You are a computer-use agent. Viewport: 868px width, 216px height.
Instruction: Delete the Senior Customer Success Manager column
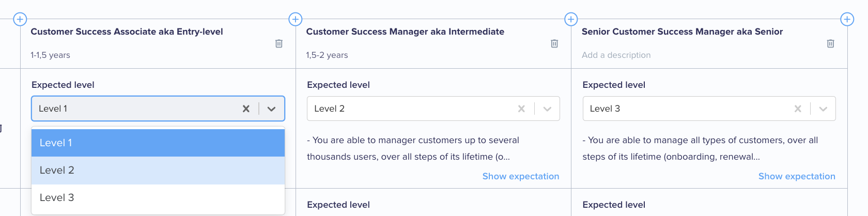[831, 44]
